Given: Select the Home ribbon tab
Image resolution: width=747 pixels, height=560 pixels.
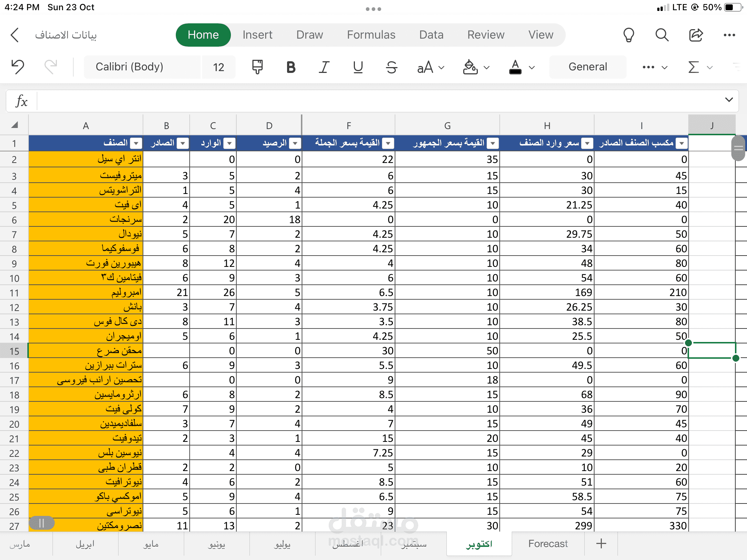Looking at the screenshot, I should (x=203, y=35).
